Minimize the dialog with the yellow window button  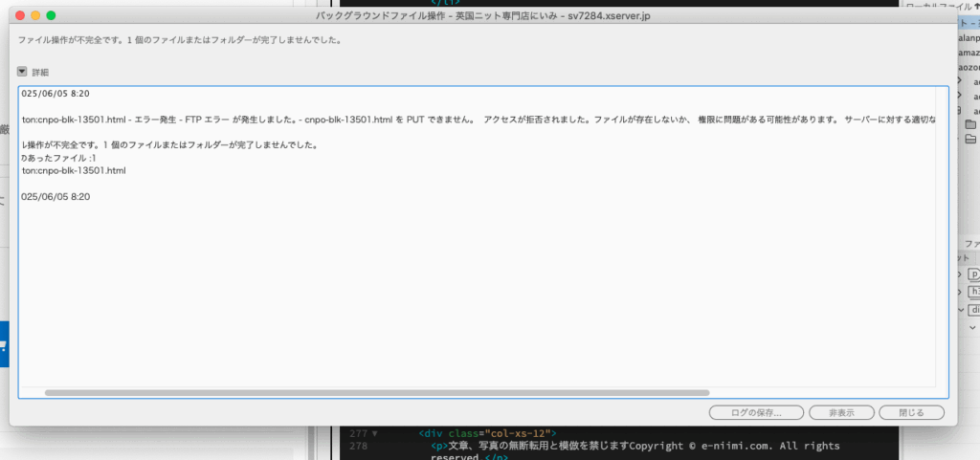tap(35, 15)
